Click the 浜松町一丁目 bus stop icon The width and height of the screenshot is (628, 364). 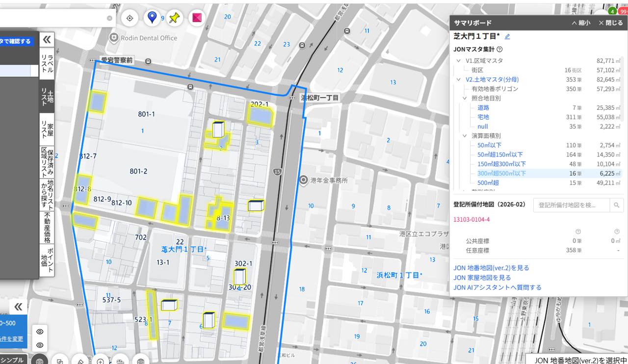click(x=292, y=98)
